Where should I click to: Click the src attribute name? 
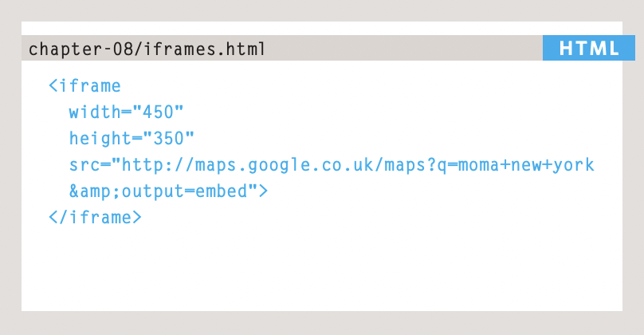click(x=84, y=165)
